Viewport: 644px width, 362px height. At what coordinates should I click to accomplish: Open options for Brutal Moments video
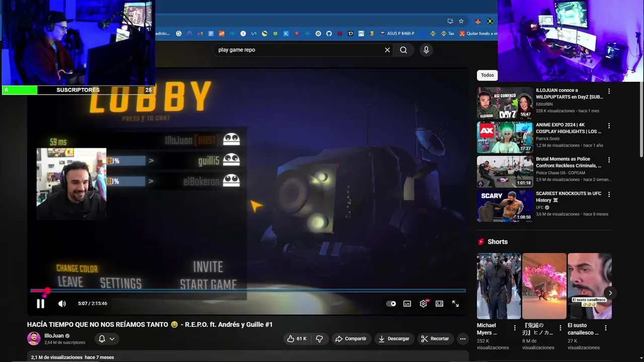[609, 160]
